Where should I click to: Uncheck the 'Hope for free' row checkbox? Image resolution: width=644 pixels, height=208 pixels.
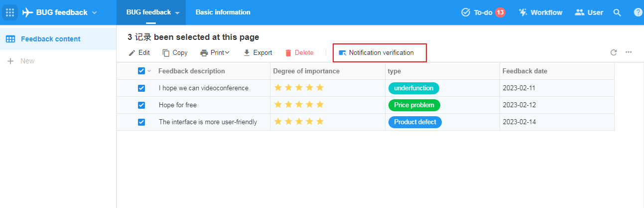141,105
